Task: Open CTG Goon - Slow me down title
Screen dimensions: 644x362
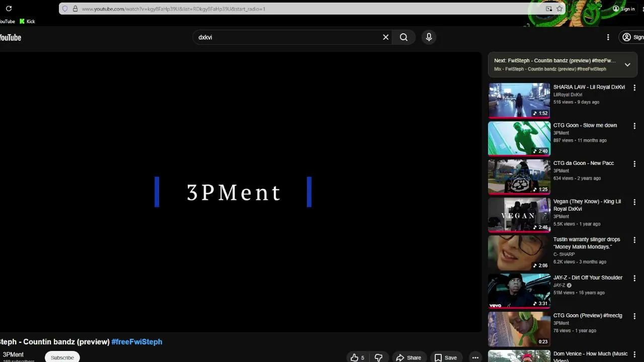Action: click(x=585, y=125)
